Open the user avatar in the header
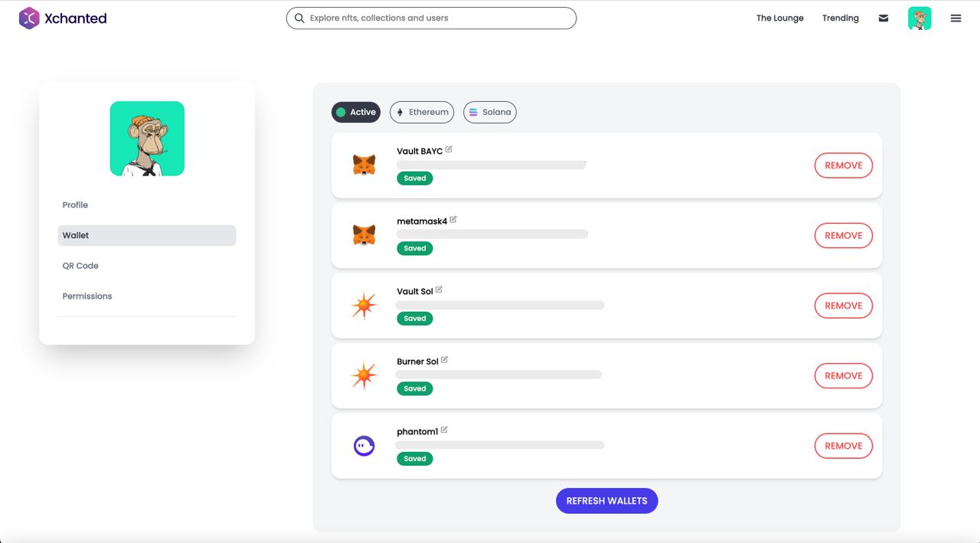This screenshot has height=543, width=980. coord(920,18)
